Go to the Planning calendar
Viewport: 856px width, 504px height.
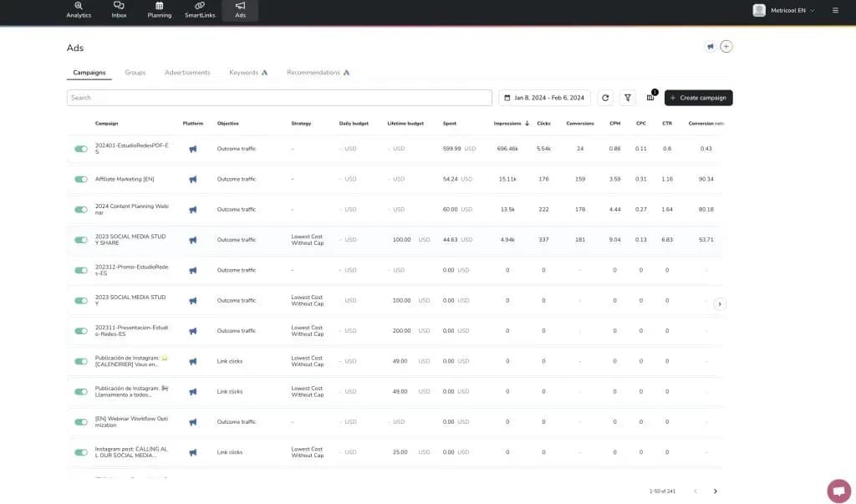click(x=160, y=10)
